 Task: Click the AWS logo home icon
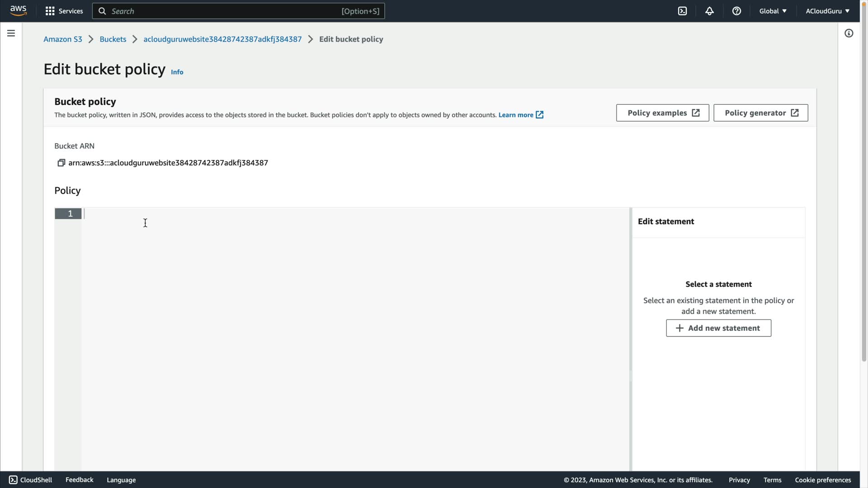18,11
